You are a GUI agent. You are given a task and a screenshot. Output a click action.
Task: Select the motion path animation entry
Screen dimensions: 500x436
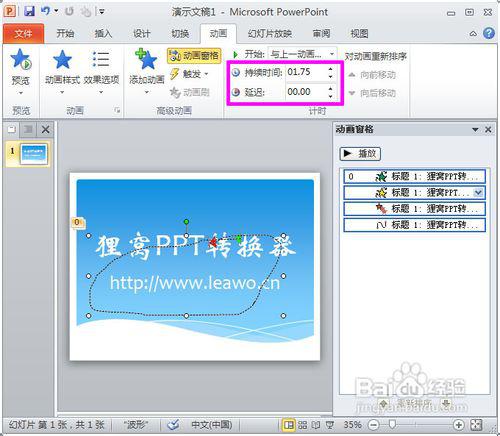(414, 225)
